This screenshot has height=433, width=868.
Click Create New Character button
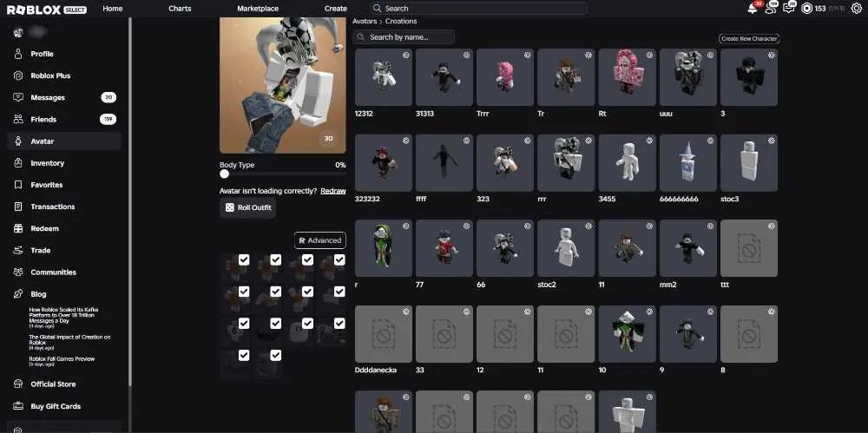(x=749, y=39)
